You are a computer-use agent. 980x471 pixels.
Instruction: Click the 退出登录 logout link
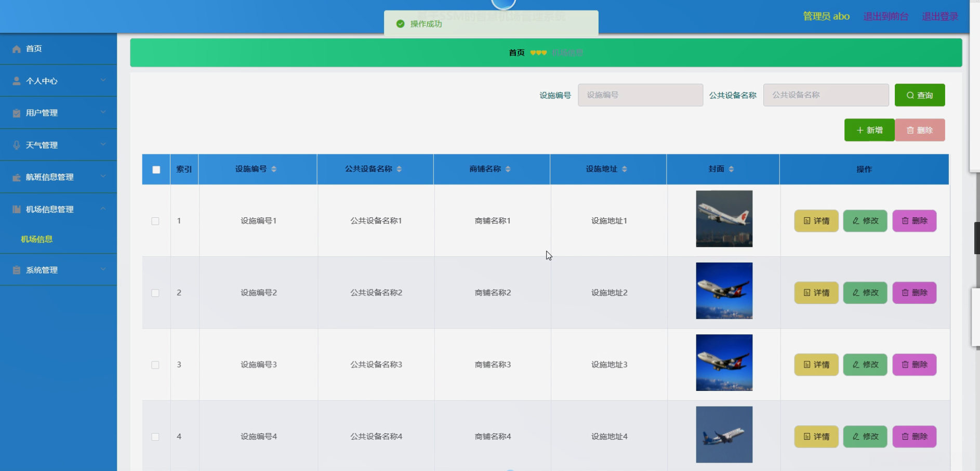coord(940,17)
